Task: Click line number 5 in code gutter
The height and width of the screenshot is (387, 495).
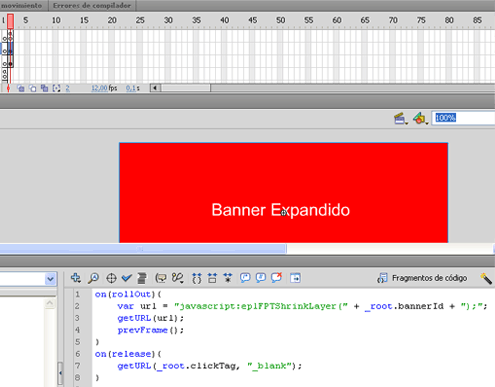Action: 78,342
